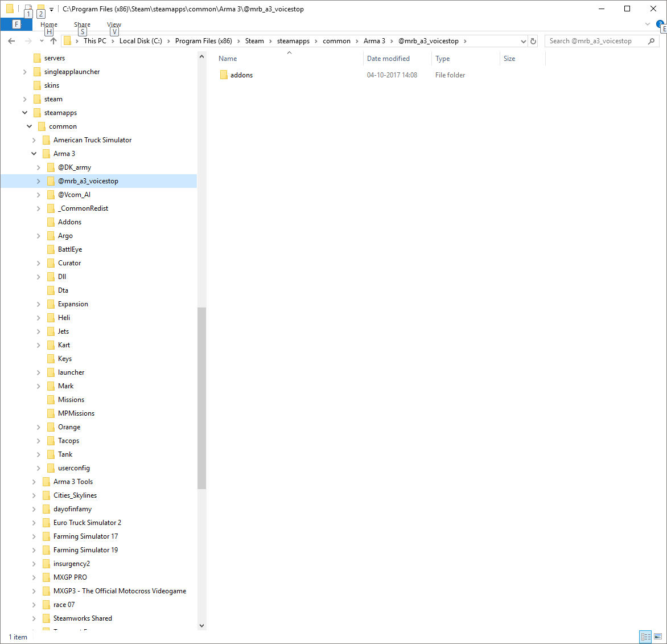Expand the ribbon with chevron
The height and width of the screenshot is (644, 667).
pos(648,24)
